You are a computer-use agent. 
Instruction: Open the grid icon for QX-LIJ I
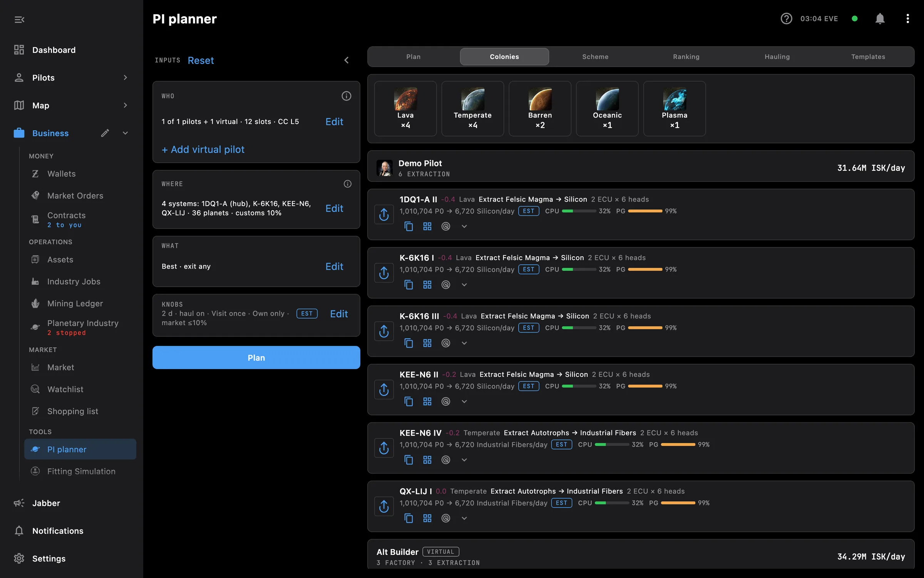pos(427,518)
